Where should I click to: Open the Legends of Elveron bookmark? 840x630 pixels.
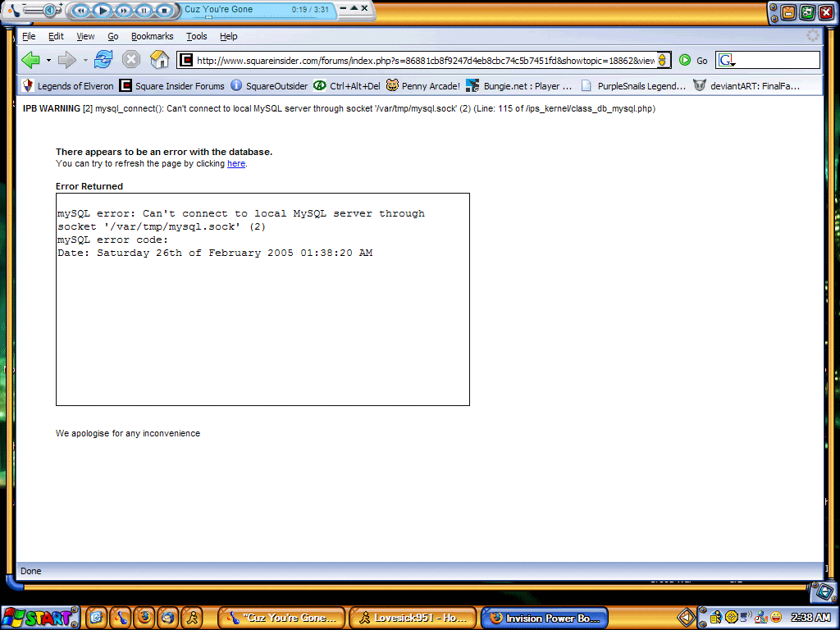coord(67,85)
